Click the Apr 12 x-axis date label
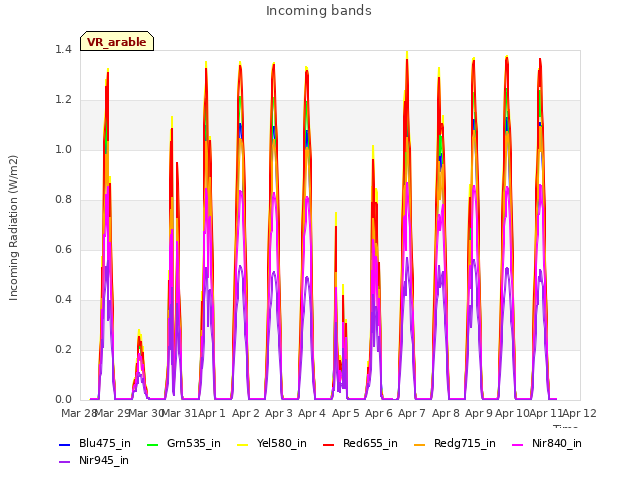This screenshot has width=640, height=480. pos(580,413)
